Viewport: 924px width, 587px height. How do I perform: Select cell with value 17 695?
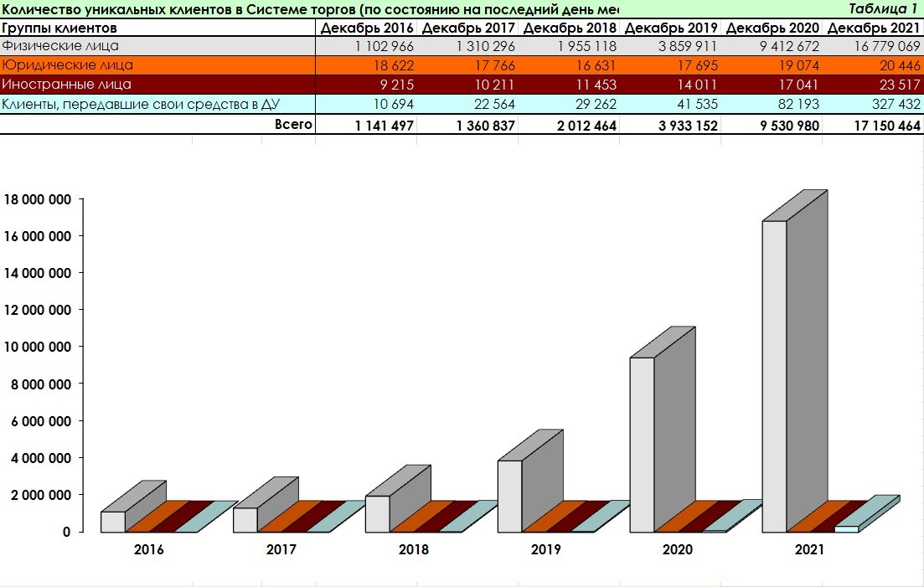coord(670,65)
